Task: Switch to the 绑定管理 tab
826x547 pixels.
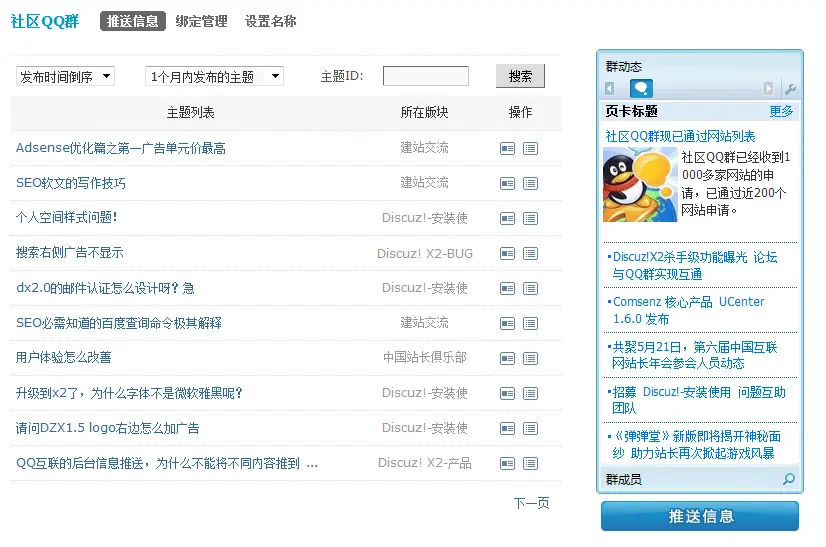Action: [201, 21]
